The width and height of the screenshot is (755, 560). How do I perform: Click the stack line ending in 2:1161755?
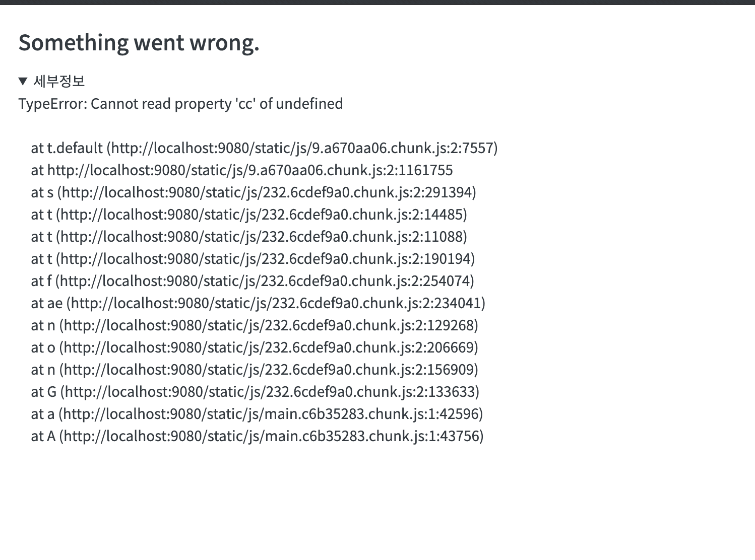click(242, 170)
